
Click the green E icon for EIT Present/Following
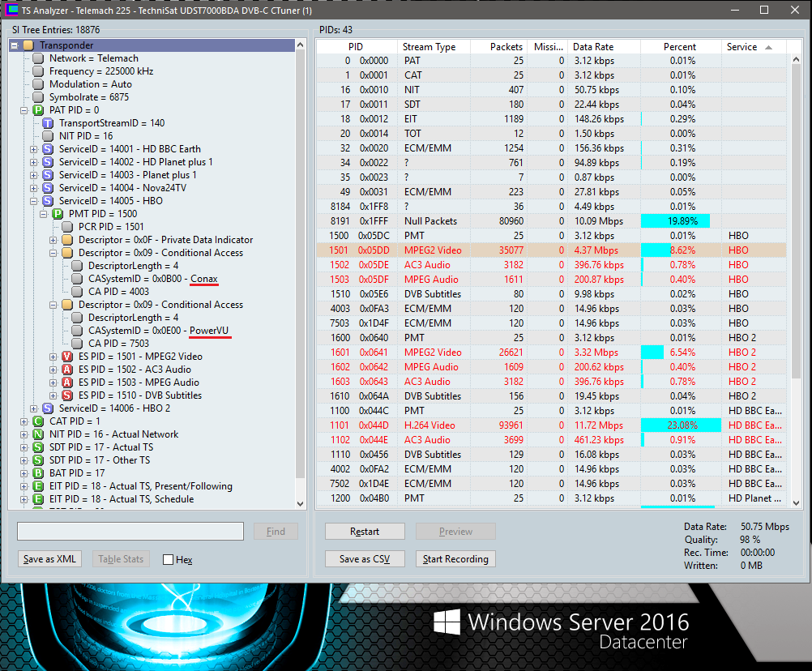pyautogui.click(x=38, y=485)
